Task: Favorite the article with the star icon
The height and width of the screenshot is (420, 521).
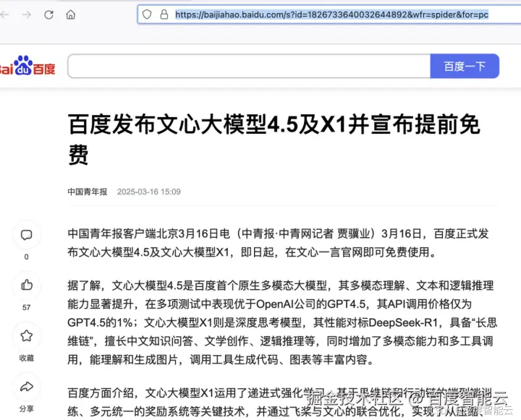Action: tap(27, 335)
